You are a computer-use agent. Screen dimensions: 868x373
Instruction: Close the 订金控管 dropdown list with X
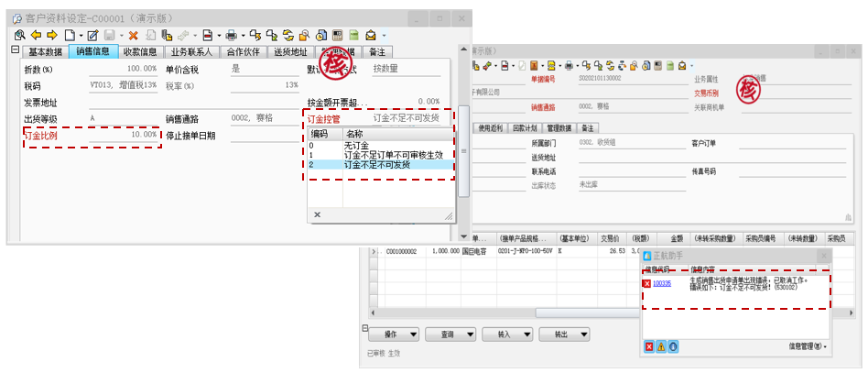pos(317,214)
